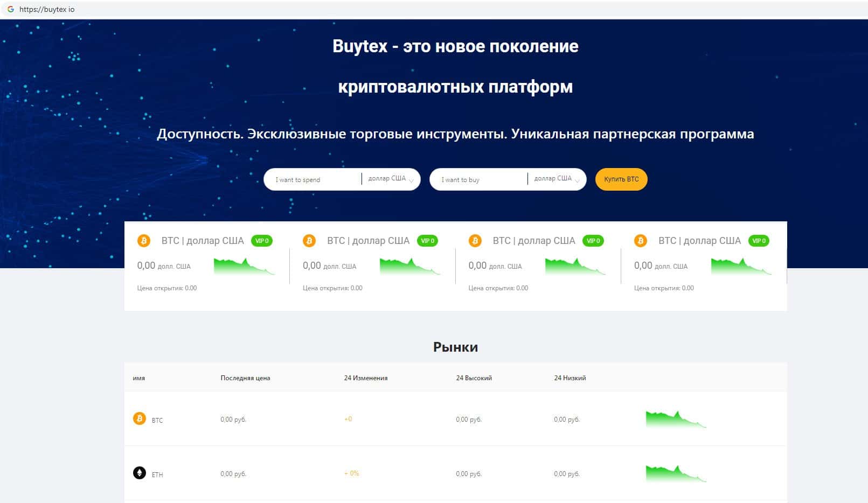The height and width of the screenshot is (503, 868).
Task: Focus the "I want to buy" input field
Action: pos(478,180)
